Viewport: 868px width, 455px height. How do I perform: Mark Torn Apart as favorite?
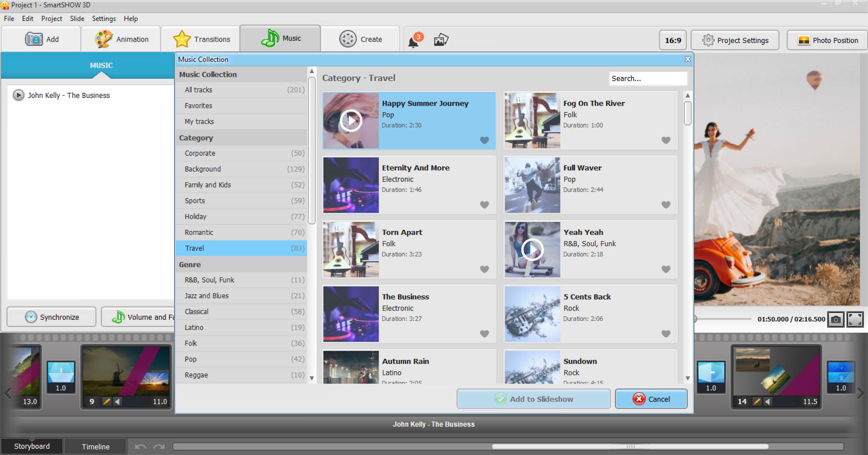tap(484, 269)
